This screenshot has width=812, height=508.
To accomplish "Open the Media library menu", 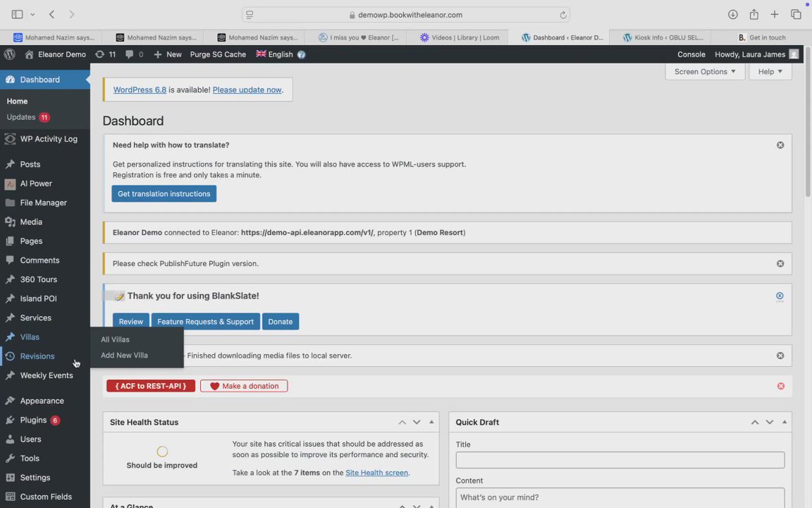I will [x=45, y=222].
